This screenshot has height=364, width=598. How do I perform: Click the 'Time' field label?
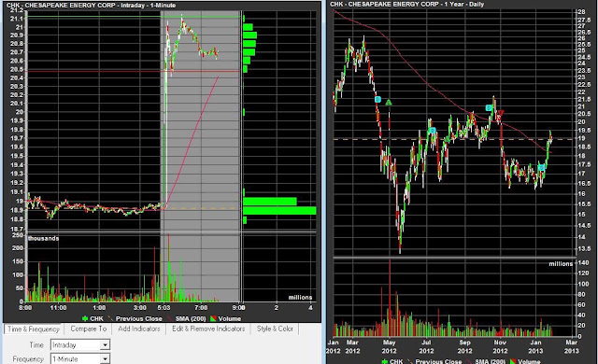coord(36,345)
